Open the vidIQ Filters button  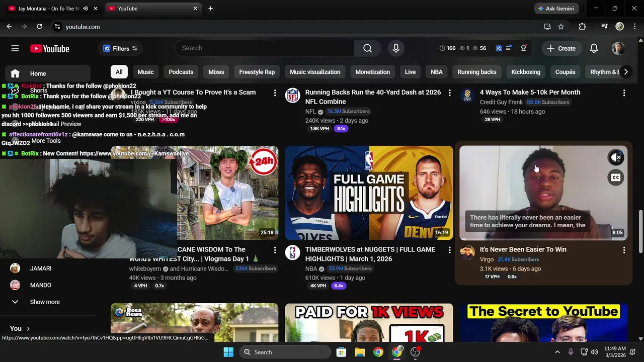120,48
